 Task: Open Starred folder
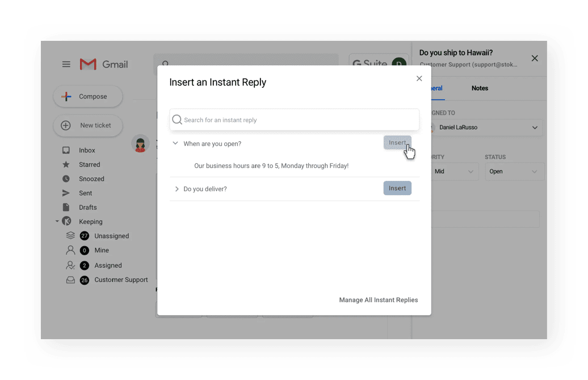pyautogui.click(x=89, y=164)
